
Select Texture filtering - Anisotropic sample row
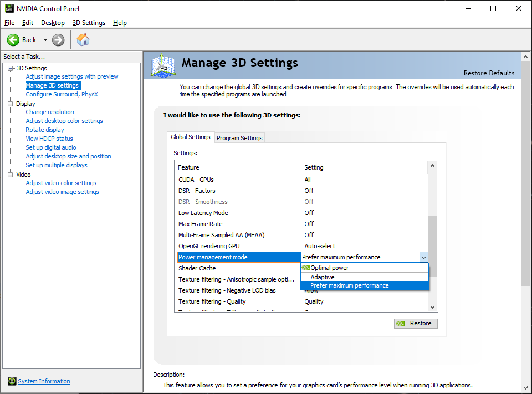click(x=238, y=279)
